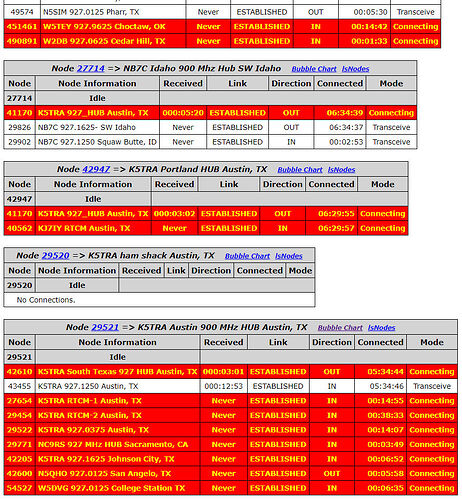Open node 29520 link
The image size is (462, 500).
[x=55, y=256]
